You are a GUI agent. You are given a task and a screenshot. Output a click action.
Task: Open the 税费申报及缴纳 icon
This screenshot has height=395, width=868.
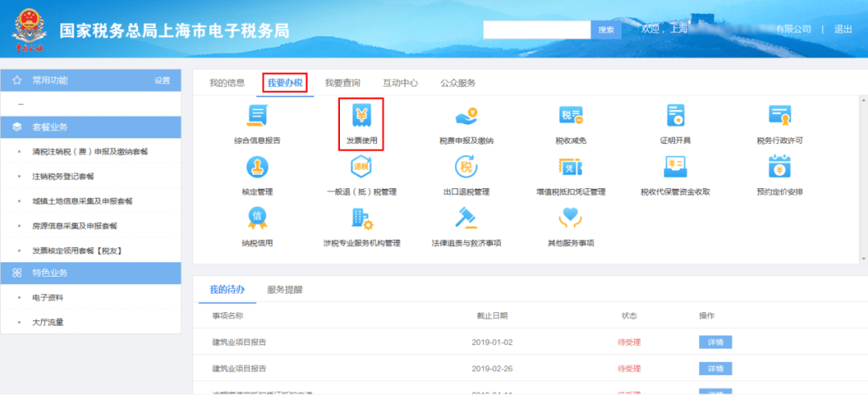(x=466, y=116)
